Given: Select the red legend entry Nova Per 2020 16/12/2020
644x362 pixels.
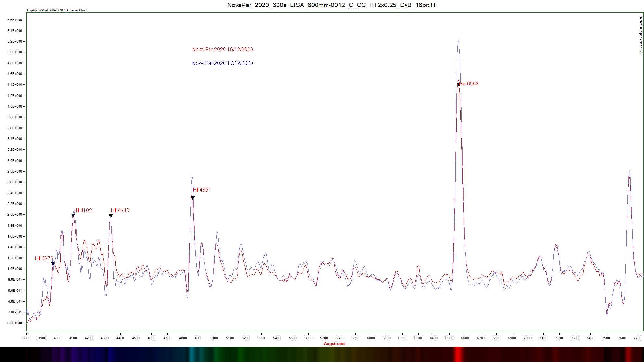Looking at the screenshot, I should point(222,50).
